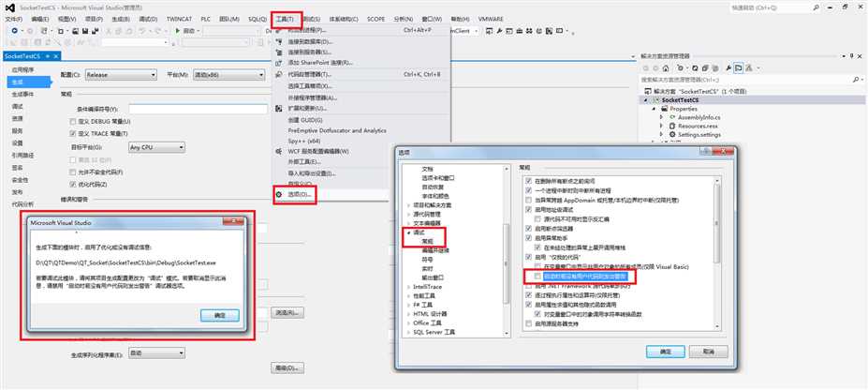Click the Properties folder icon
This screenshot has height=390, width=868.
point(664,109)
